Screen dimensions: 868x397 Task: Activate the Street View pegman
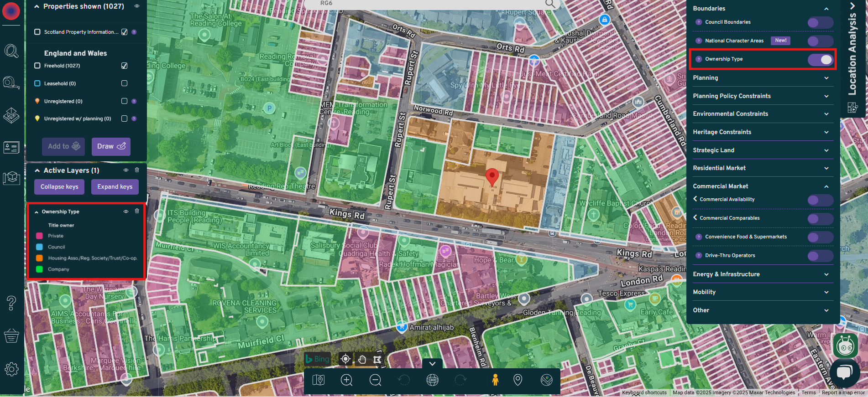pos(495,380)
